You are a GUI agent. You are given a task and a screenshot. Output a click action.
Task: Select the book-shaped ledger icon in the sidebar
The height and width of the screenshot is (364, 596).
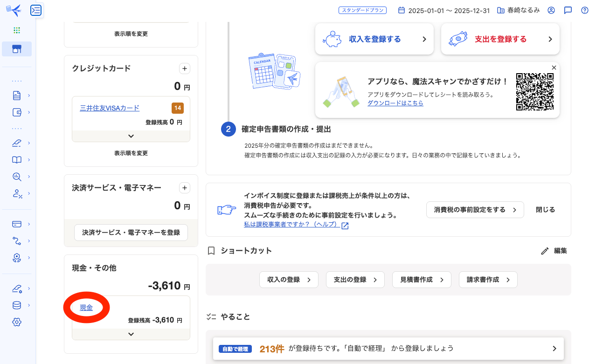17,159
